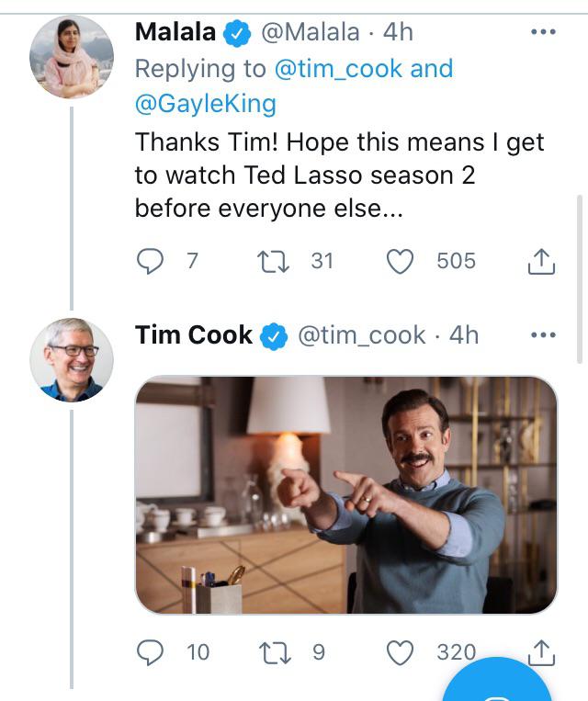The image size is (588, 701).
Task: Reply to Malala's tweet
Action: pyautogui.click(x=150, y=262)
